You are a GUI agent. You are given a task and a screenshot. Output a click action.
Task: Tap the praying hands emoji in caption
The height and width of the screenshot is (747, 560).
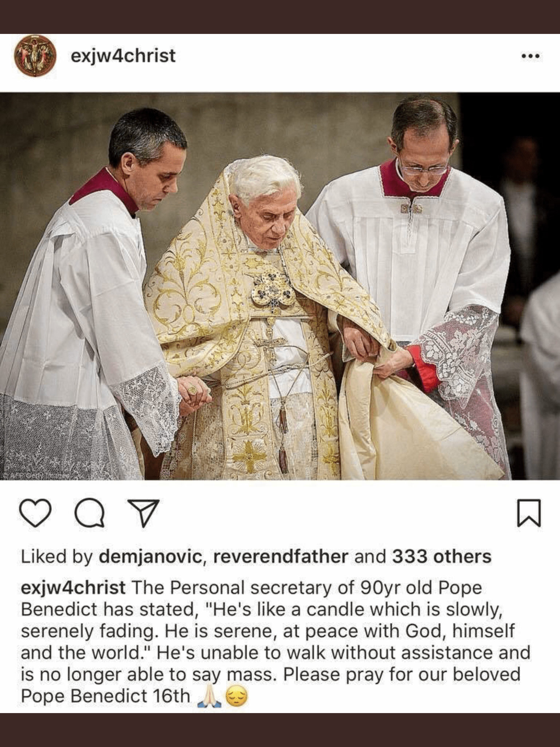click(x=209, y=696)
